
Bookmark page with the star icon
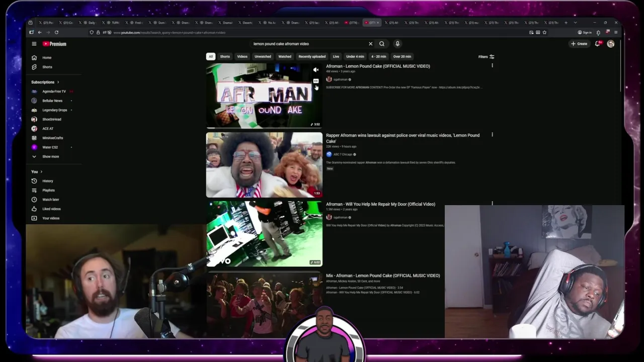(544, 32)
